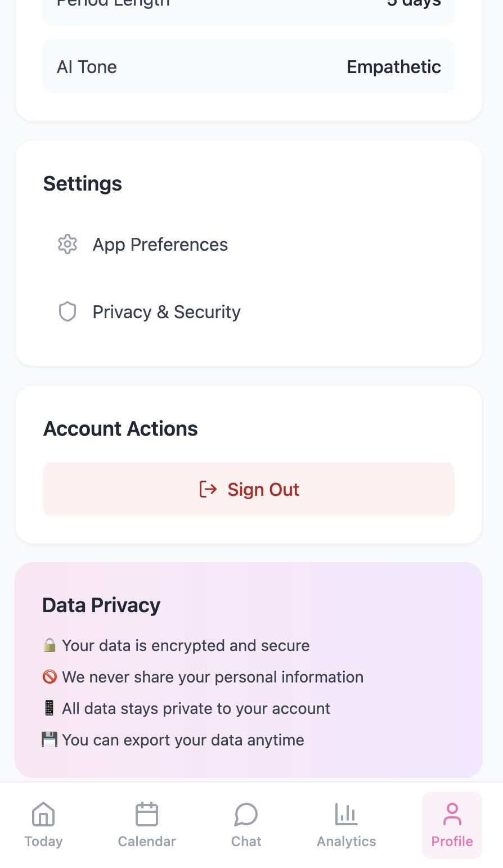Image resolution: width=503 pixels, height=868 pixels.
Task: Switch to the Calendar tab label
Action: 147,842
